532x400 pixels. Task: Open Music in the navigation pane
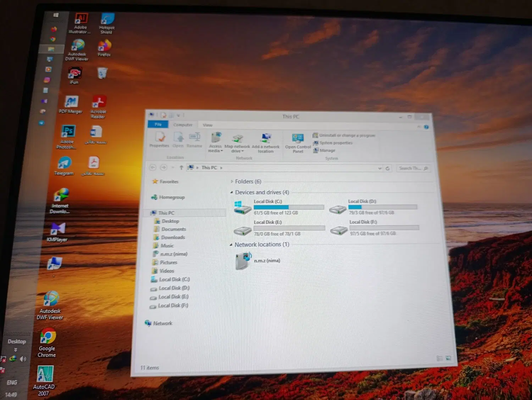(163, 246)
